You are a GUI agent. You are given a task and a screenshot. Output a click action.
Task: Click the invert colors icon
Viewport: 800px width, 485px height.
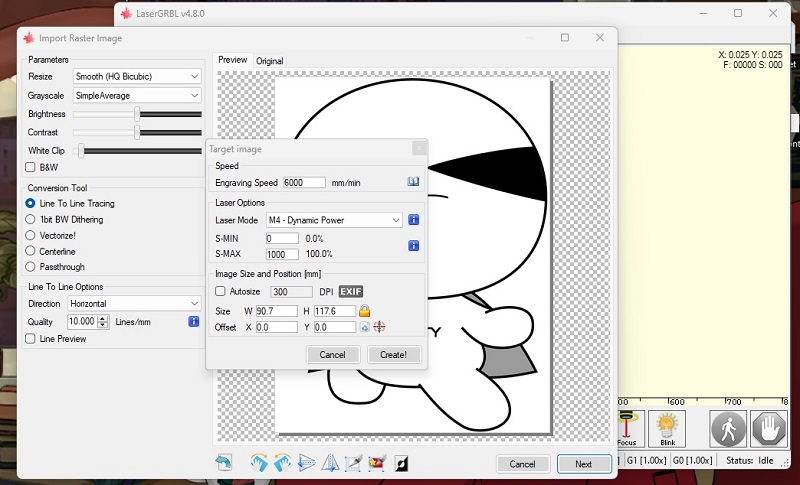pyautogui.click(x=401, y=462)
